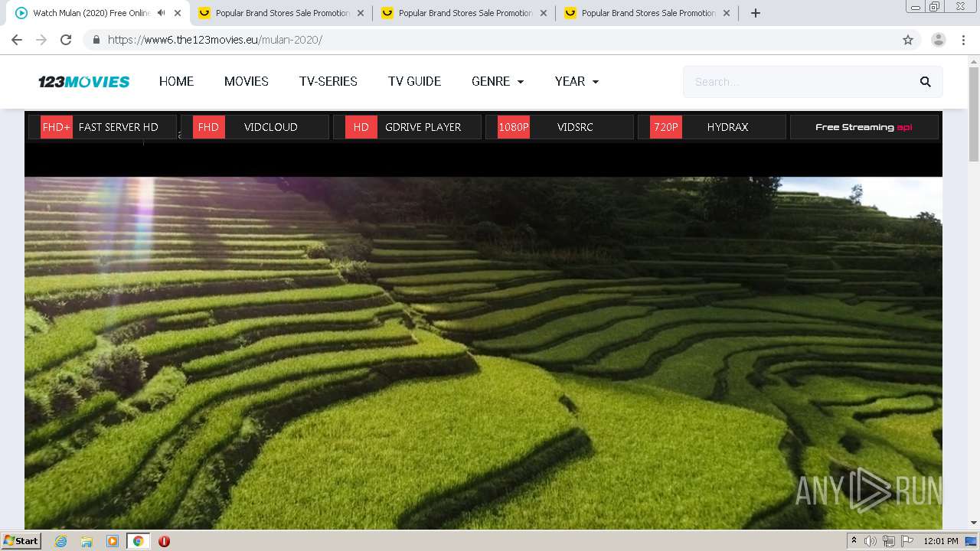The image size is (980, 551).
Task: Click the browser forward arrow
Action: tap(41, 40)
